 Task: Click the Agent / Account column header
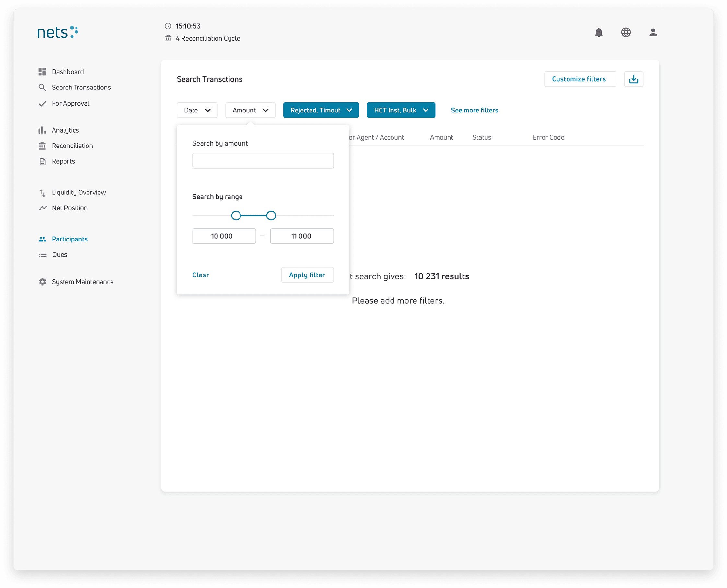[377, 137]
